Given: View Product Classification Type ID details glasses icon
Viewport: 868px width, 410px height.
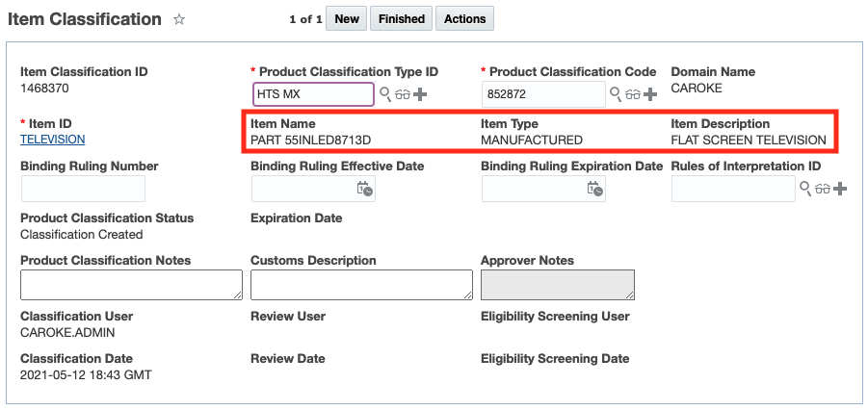Looking at the screenshot, I should pos(403,94).
